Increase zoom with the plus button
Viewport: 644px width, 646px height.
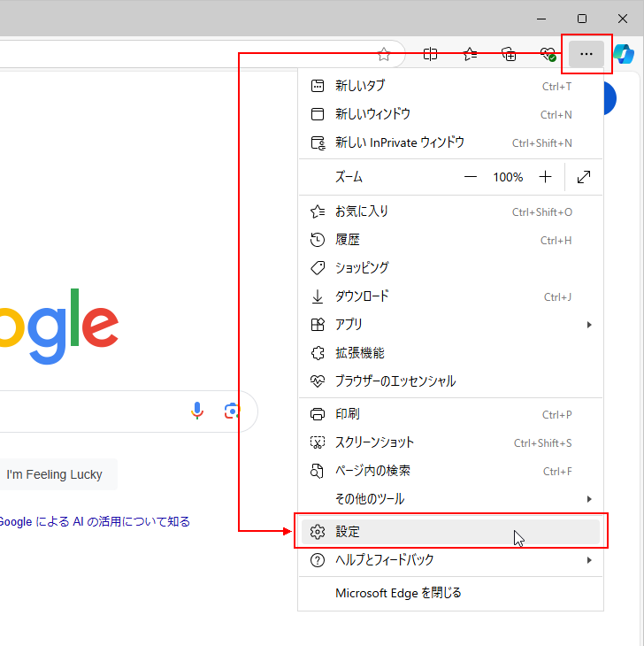(x=545, y=177)
